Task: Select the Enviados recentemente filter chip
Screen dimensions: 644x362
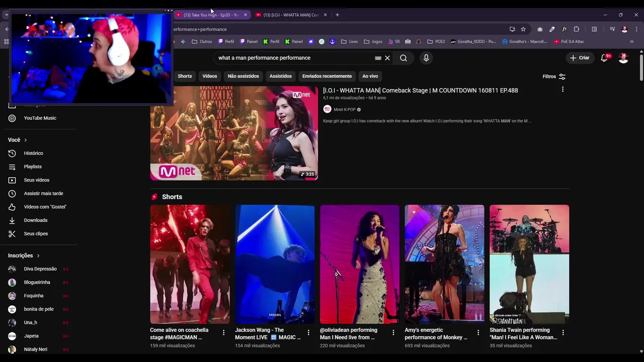Action: 327,76
